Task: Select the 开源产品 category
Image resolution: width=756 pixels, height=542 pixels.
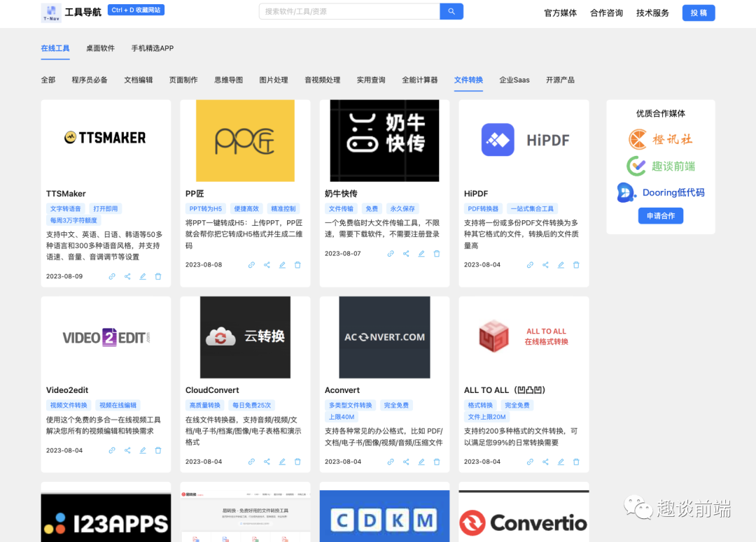Action: (560, 80)
